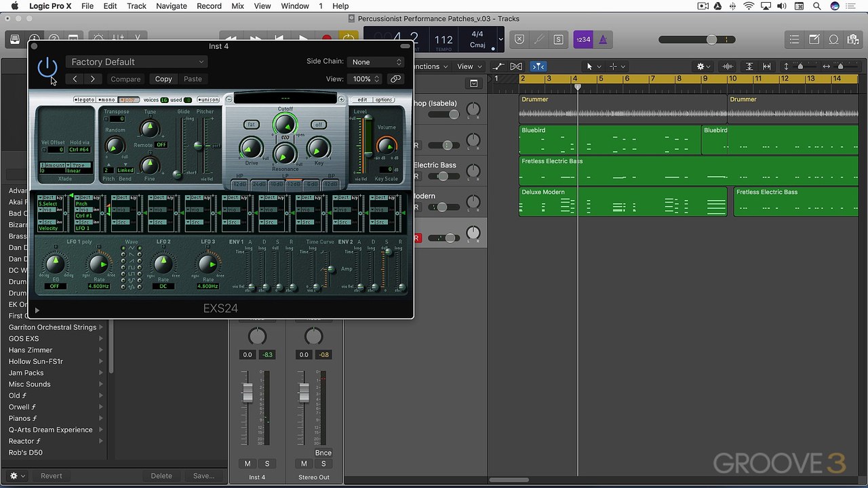Enable mono mode in EXS24
The image size is (868, 488).
click(x=106, y=100)
